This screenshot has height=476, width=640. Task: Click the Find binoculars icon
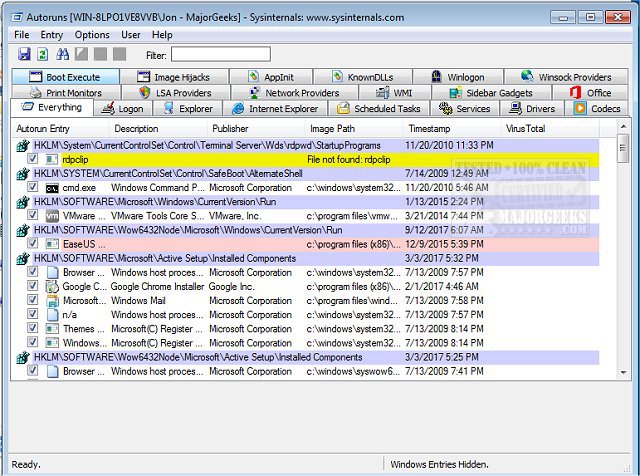63,54
